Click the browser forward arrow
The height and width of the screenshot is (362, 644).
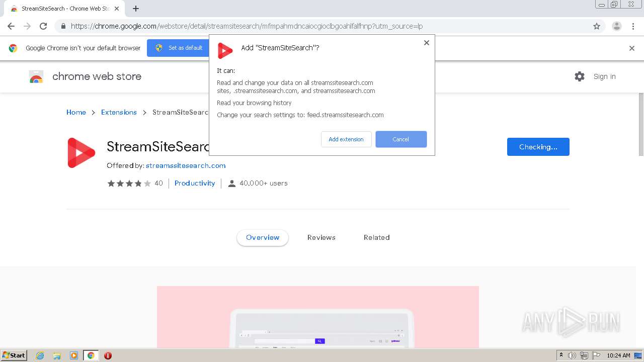tap(27, 26)
